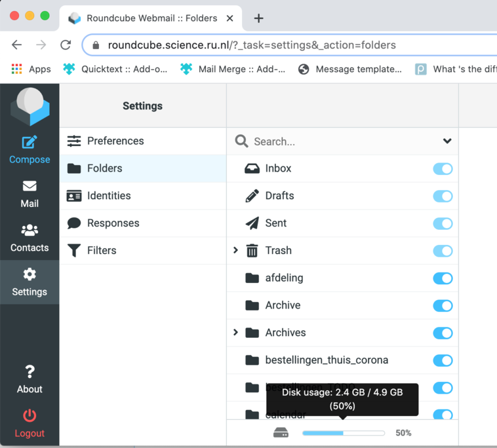
Task: Click the Roundcube logo
Action: click(30, 107)
